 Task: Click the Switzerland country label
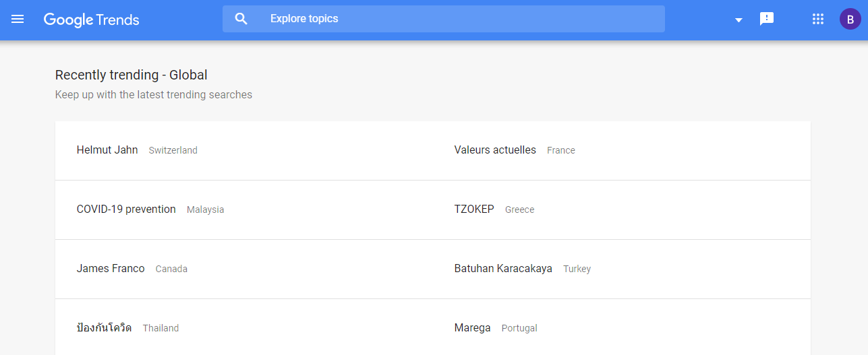tap(173, 151)
